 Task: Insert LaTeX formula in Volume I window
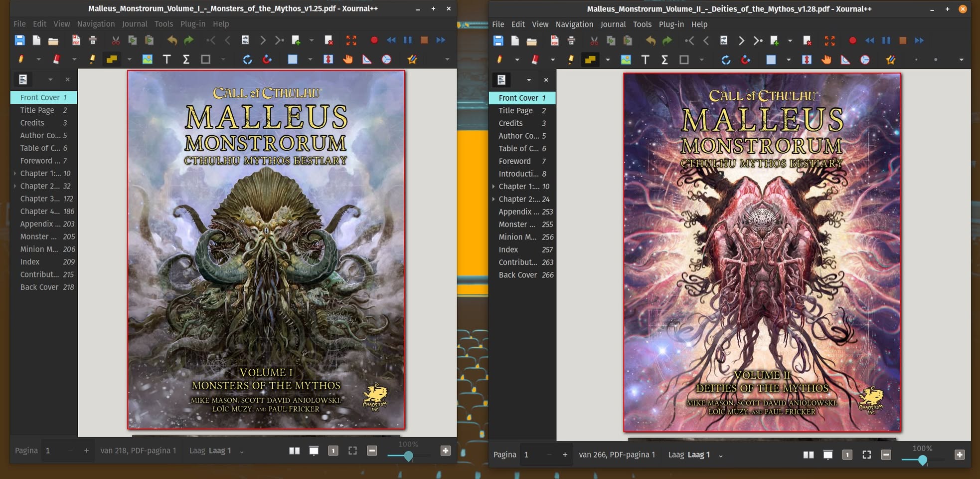pos(186,59)
